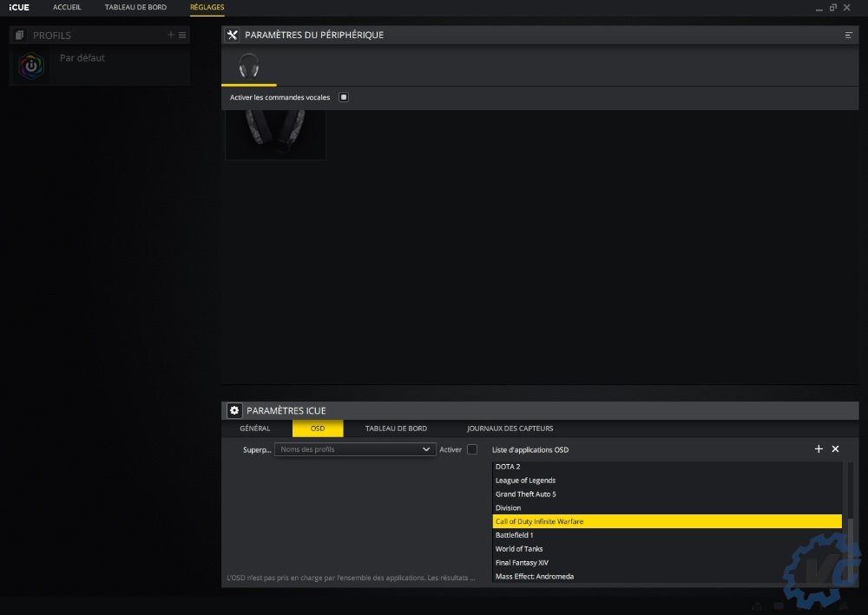868x615 pixels.
Task: Go to Accueil in top navigation
Action: click(67, 7)
